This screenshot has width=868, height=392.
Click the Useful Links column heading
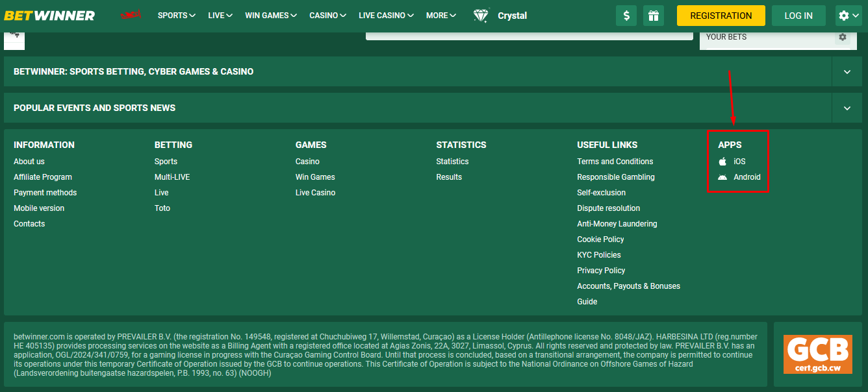(x=607, y=145)
